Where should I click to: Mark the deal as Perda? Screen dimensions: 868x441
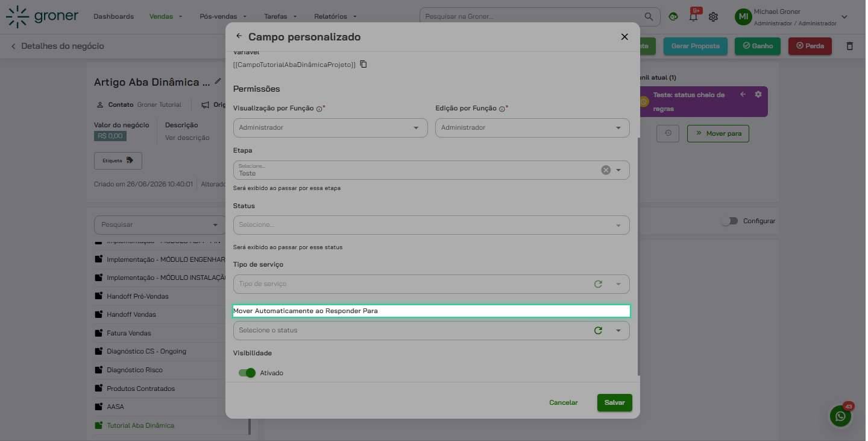pyautogui.click(x=810, y=46)
